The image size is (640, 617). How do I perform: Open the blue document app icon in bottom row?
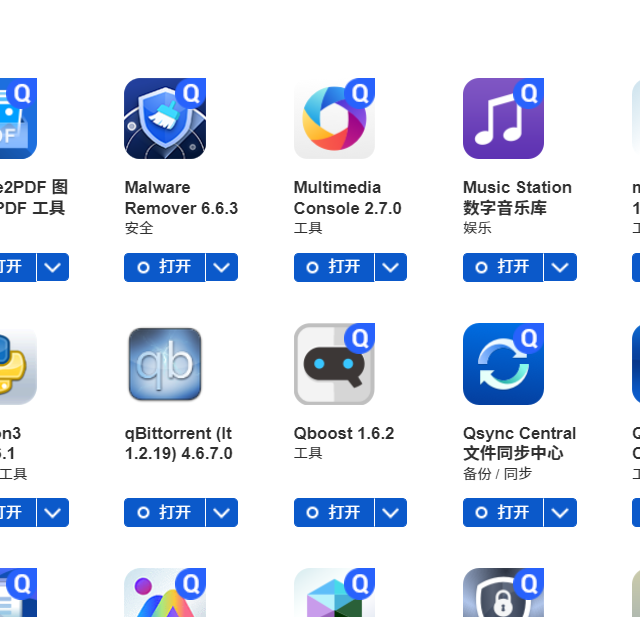click(x=18, y=593)
